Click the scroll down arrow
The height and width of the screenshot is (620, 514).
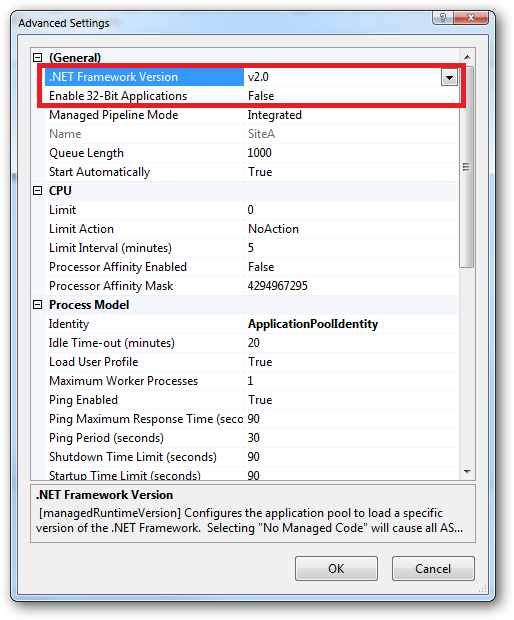pyautogui.click(x=467, y=471)
